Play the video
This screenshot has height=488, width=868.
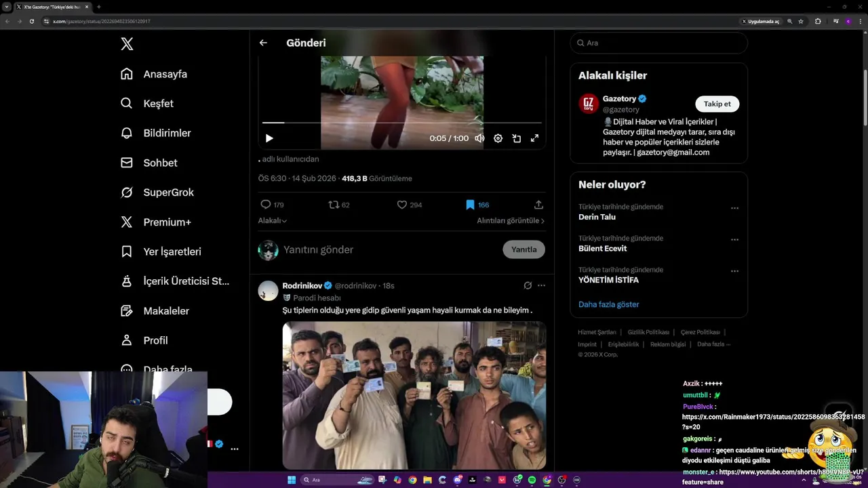pos(269,138)
